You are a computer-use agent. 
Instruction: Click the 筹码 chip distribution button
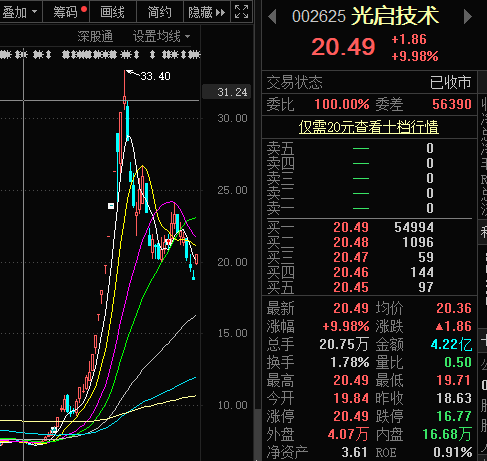(x=67, y=12)
